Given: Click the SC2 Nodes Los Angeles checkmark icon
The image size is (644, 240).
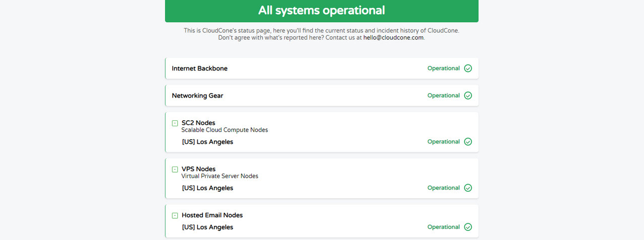Looking at the screenshot, I should (x=468, y=142).
